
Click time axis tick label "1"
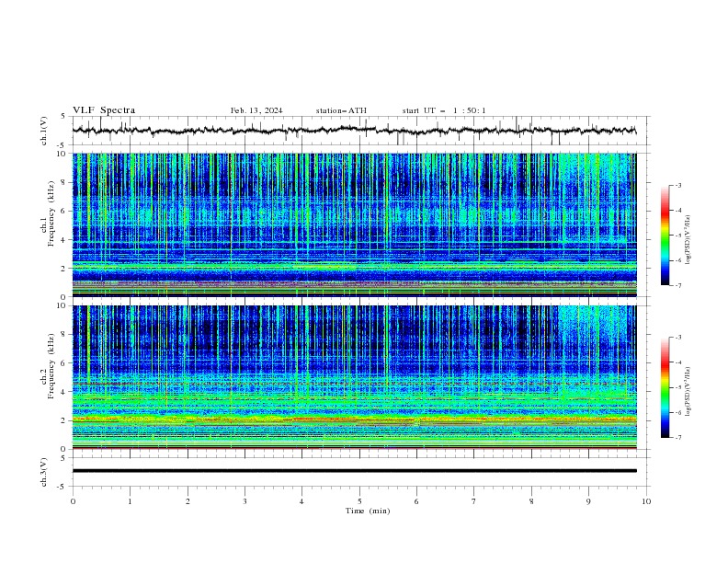click(130, 501)
